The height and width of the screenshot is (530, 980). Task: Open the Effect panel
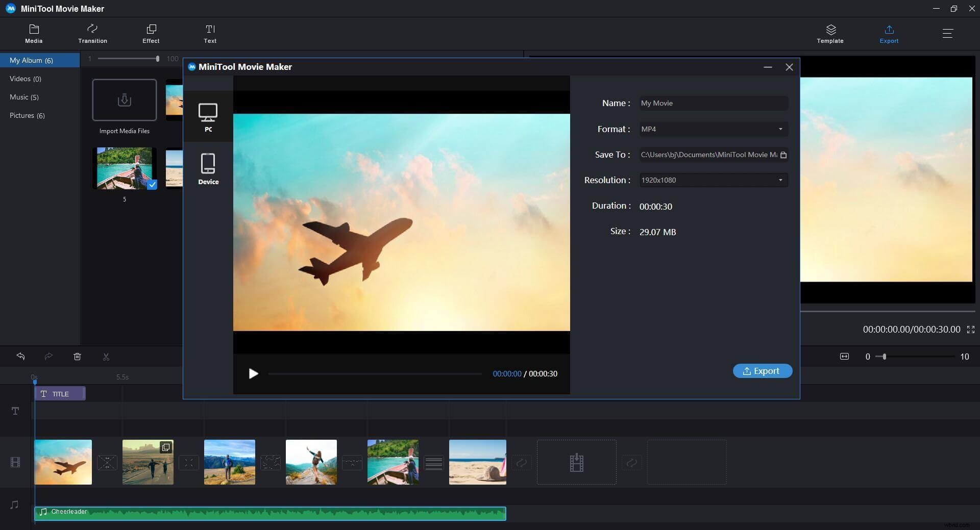click(x=151, y=33)
